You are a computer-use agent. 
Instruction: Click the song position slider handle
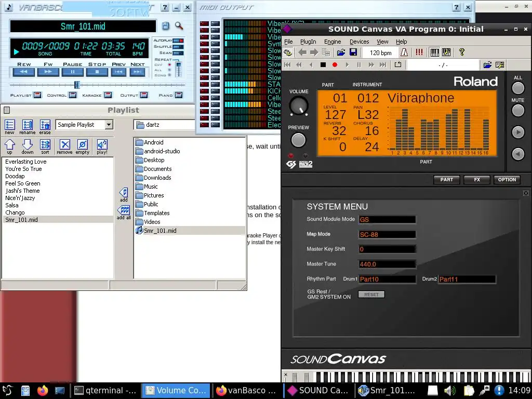coord(77,85)
